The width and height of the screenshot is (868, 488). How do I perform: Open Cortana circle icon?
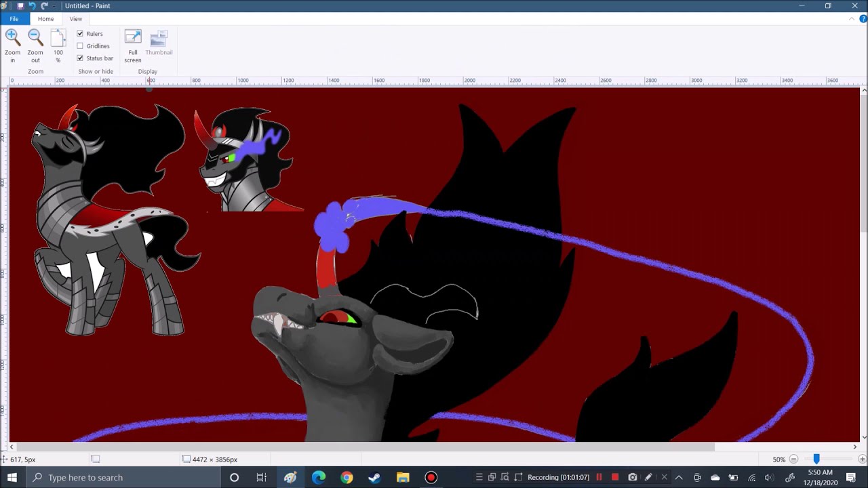(x=234, y=477)
